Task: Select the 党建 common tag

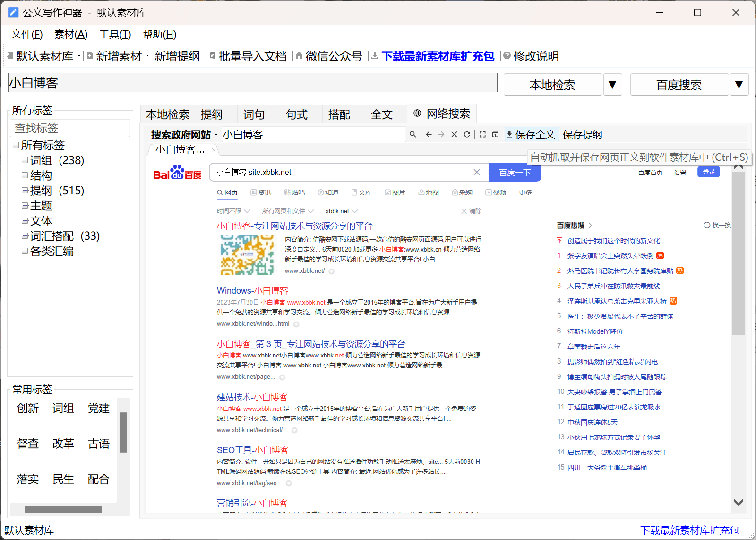Action: pyautogui.click(x=99, y=408)
